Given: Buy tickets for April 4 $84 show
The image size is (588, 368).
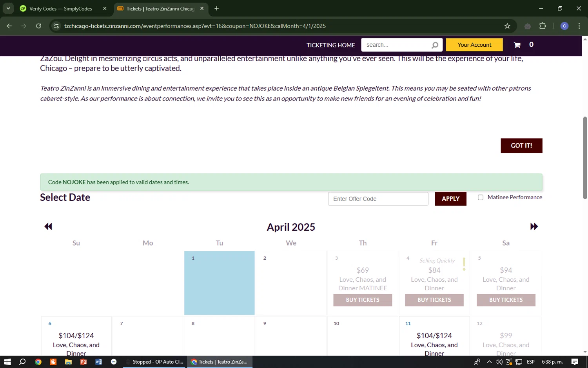Looking at the screenshot, I should pyautogui.click(x=434, y=300).
